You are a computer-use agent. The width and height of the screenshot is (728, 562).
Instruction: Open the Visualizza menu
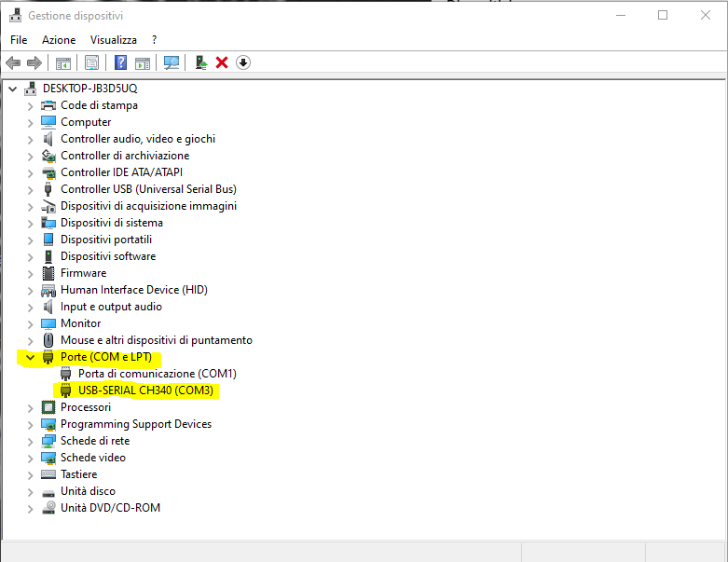click(114, 40)
